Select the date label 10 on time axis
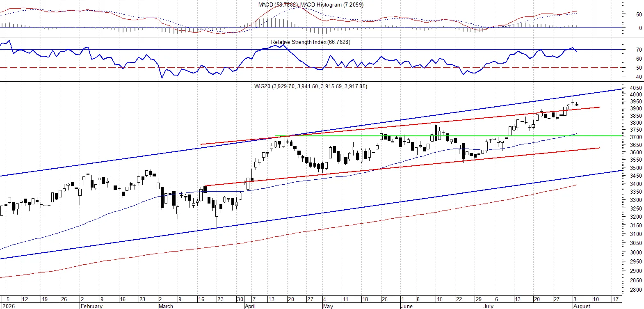 tap(596, 299)
